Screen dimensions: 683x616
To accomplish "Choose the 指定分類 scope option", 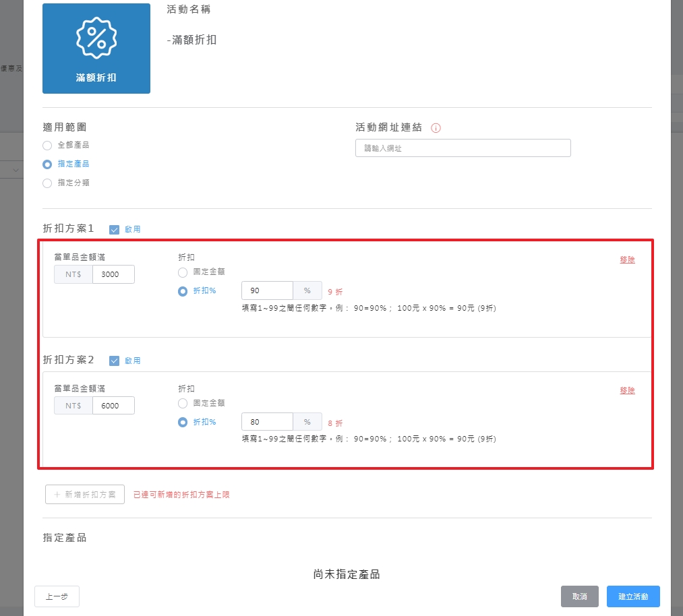I will coord(47,183).
